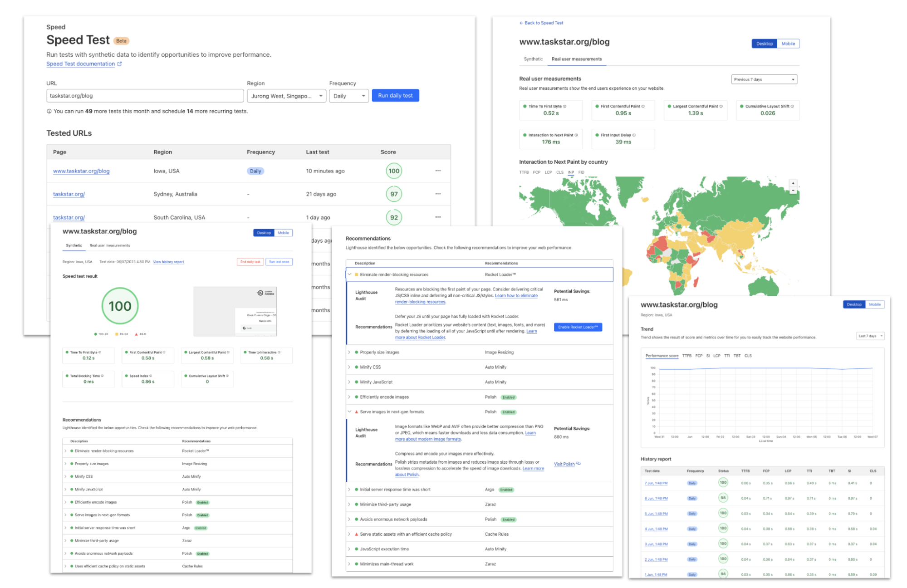Screen dimensions: 907x588
Task: Switch to Mobile view
Action: [791, 43]
